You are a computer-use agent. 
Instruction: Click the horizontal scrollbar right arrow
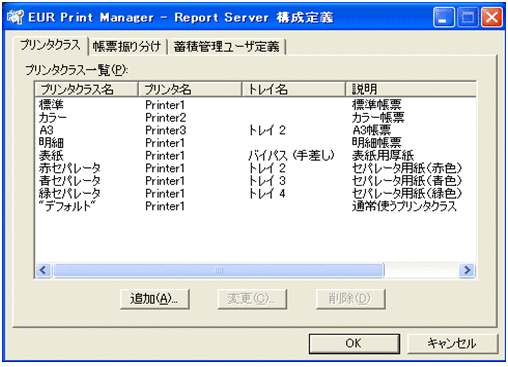coord(467,270)
